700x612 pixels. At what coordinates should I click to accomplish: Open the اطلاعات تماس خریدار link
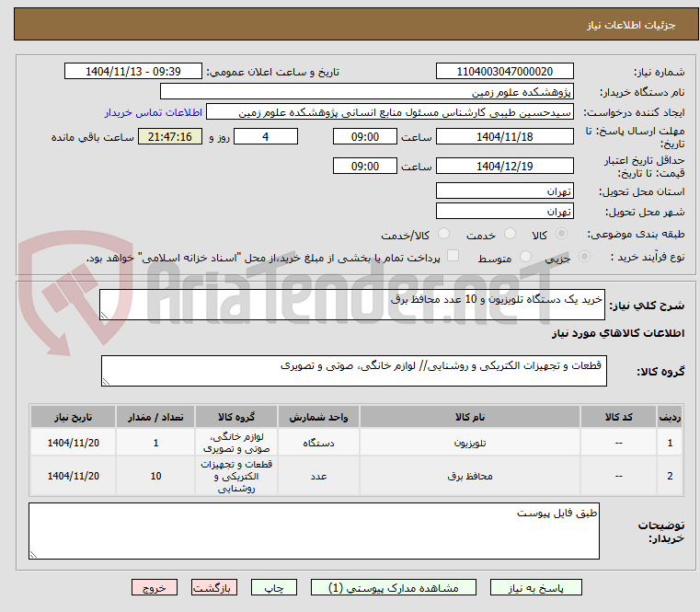pyautogui.click(x=154, y=112)
